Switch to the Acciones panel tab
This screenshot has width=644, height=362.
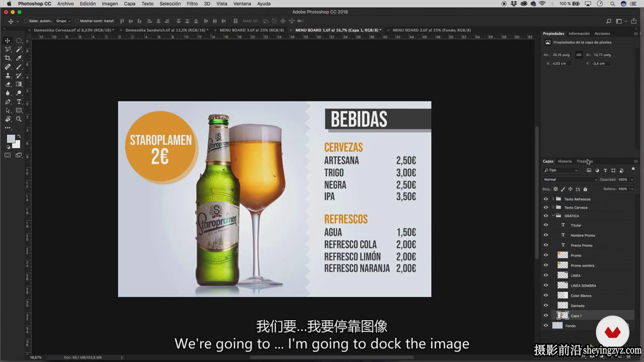602,34
